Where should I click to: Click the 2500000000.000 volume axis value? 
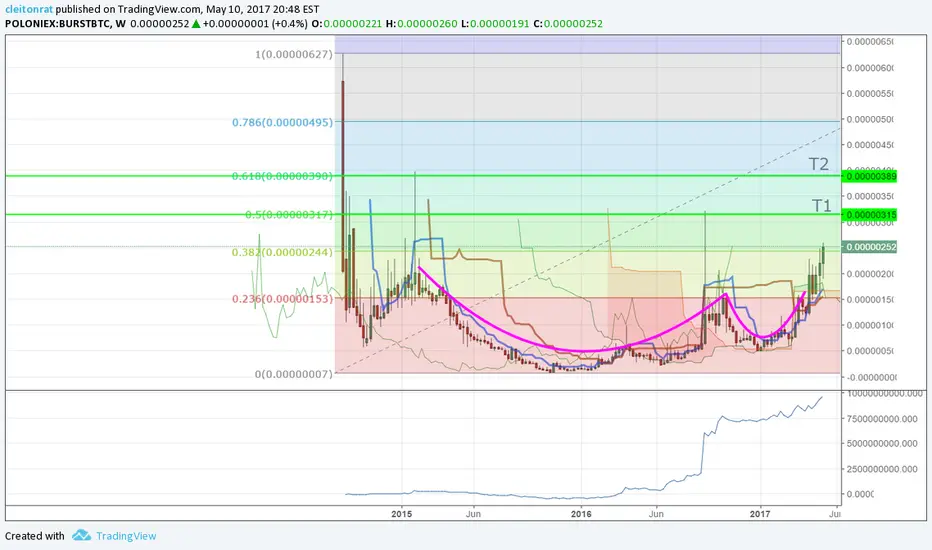point(882,469)
